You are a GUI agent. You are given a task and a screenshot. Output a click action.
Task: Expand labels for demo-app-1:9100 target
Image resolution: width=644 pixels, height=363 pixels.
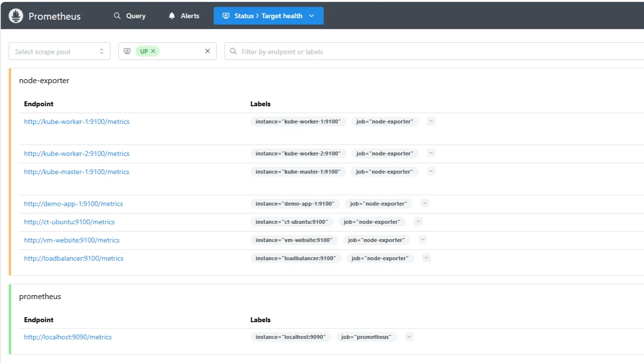pos(425,203)
